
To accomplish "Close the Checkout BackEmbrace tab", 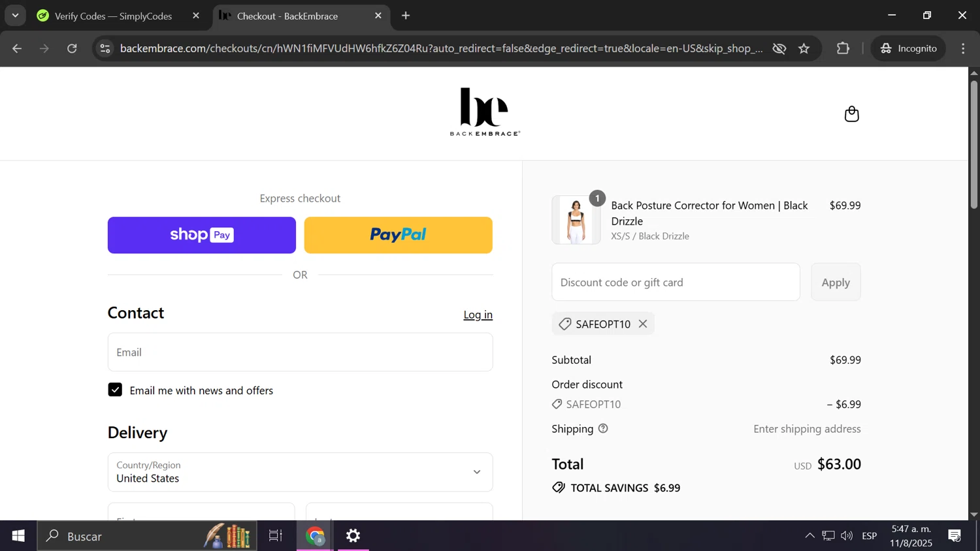I will pos(378,16).
